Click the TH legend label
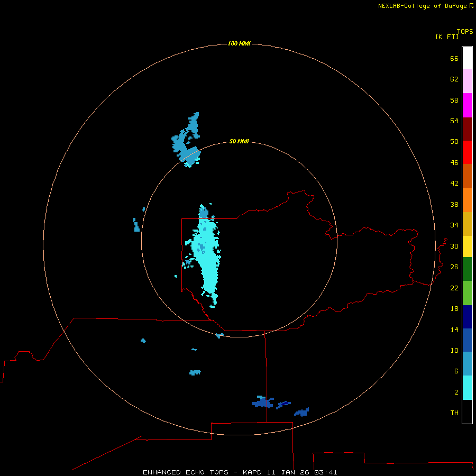The height and width of the screenshot is (476, 476). click(x=454, y=413)
